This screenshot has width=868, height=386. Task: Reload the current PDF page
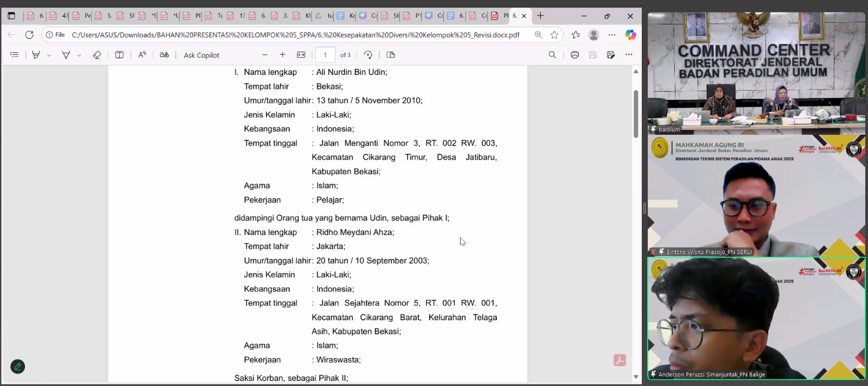(x=29, y=35)
